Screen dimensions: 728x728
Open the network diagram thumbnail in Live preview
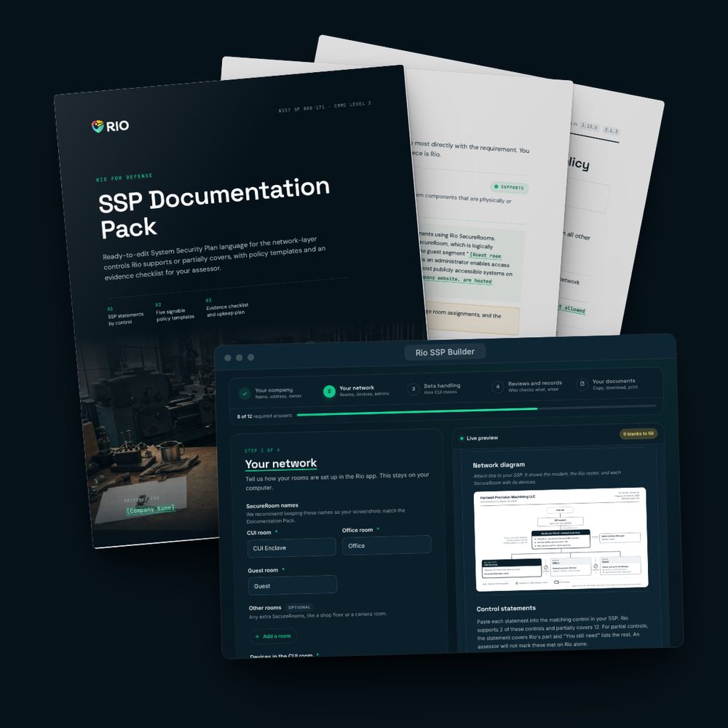tap(561, 539)
